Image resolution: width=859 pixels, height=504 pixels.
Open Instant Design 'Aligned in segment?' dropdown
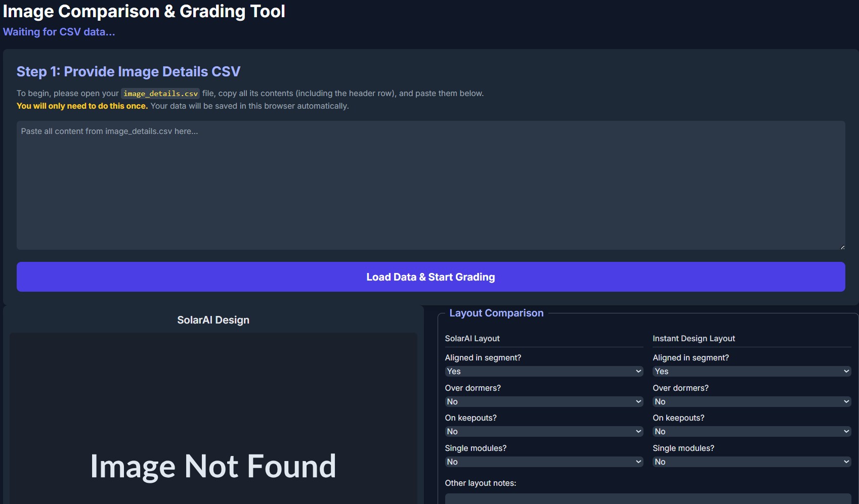[751, 372]
